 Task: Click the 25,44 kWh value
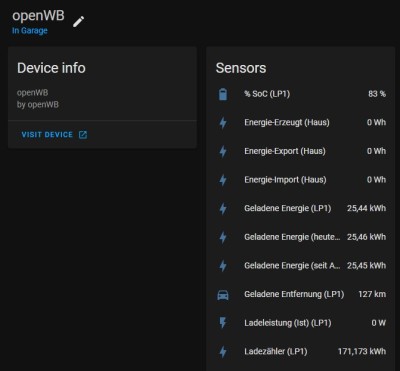pyautogui.click(x=366, y=208)
